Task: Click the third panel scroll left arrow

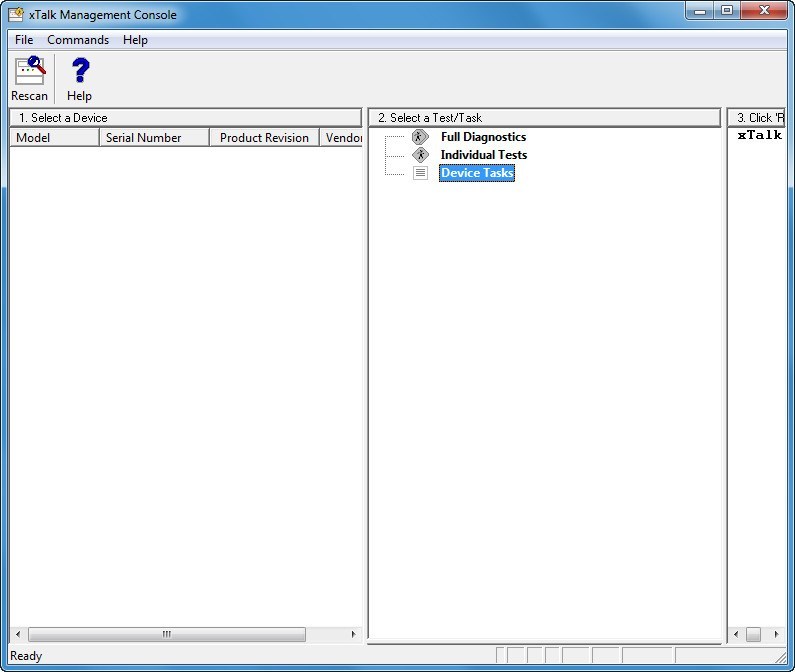Action: [x=736, y=634]
